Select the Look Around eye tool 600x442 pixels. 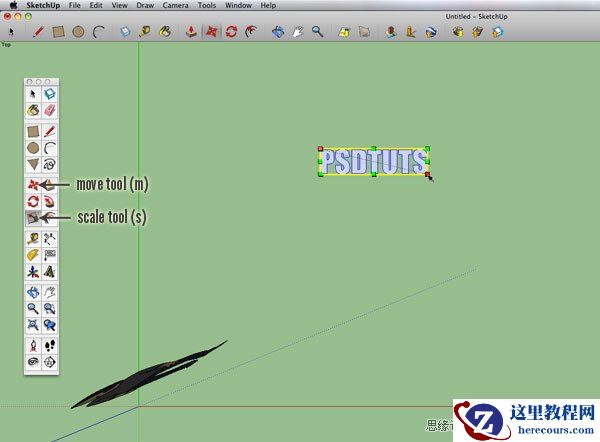coord(33,362)
